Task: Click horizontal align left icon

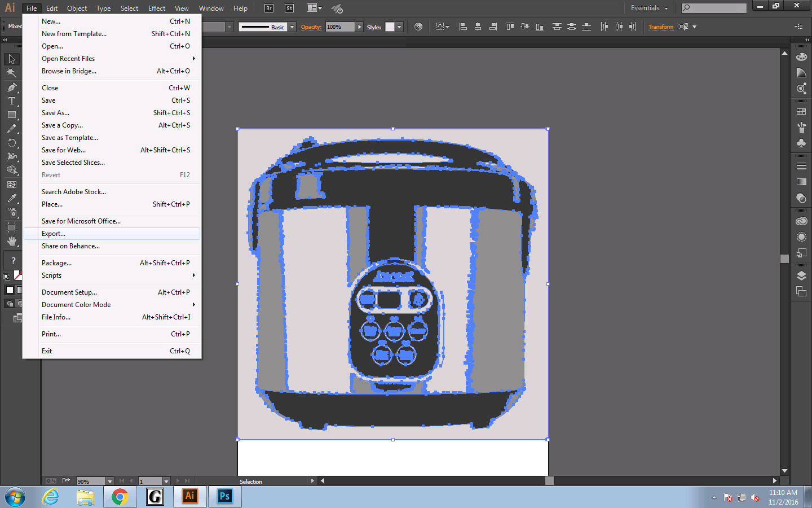Action: [463, 27]
